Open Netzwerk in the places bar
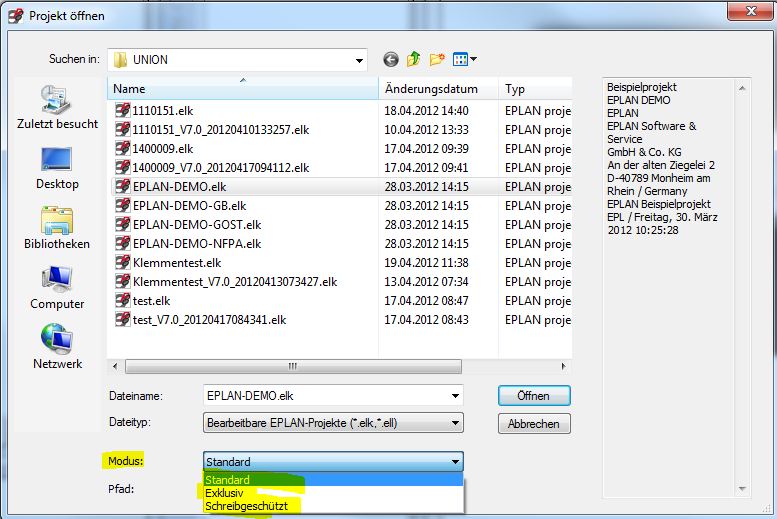The image size is (777, 519). [x=57, y=347]
